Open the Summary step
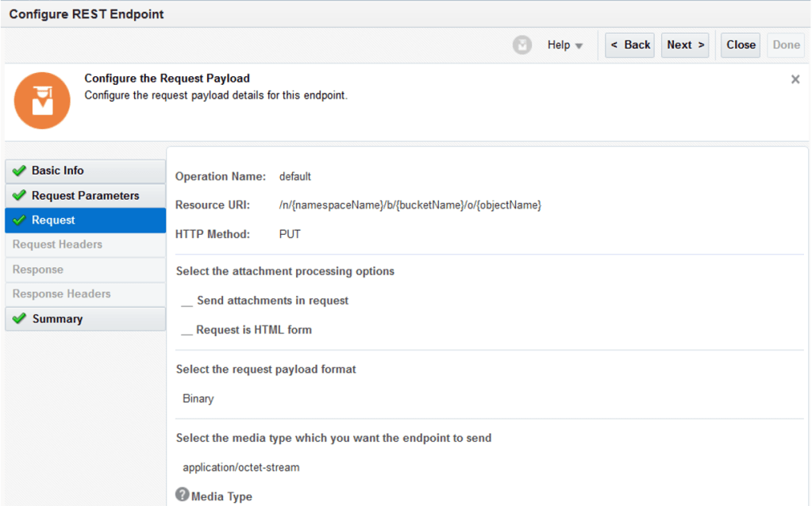 pyautogui.click(x=57, y=319)
